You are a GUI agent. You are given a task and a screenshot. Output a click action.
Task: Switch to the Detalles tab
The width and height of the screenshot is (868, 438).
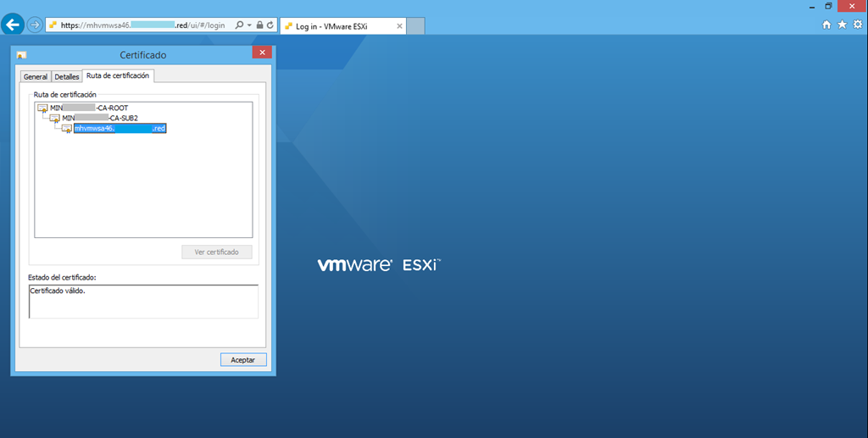[x=67, y=76]
